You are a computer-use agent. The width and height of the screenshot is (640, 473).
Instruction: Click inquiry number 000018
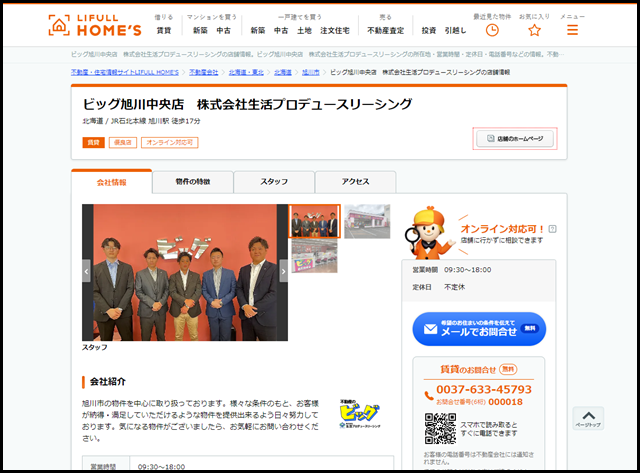(x=505, y=402)
